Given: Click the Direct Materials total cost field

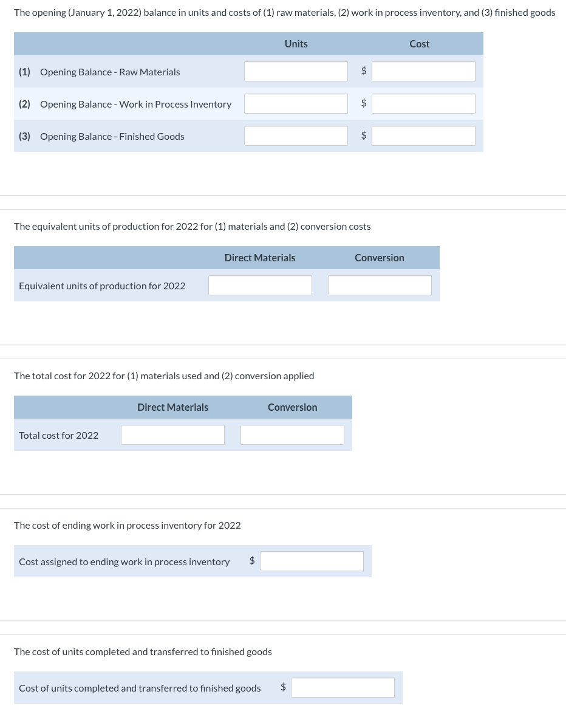Looking at the screenshot, I should [172, 434].
